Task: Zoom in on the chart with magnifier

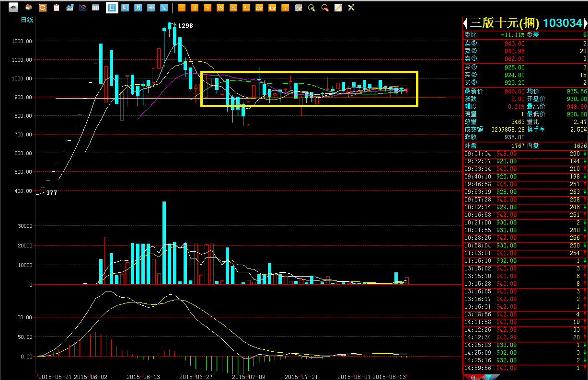Action: [x=311, y=8]
